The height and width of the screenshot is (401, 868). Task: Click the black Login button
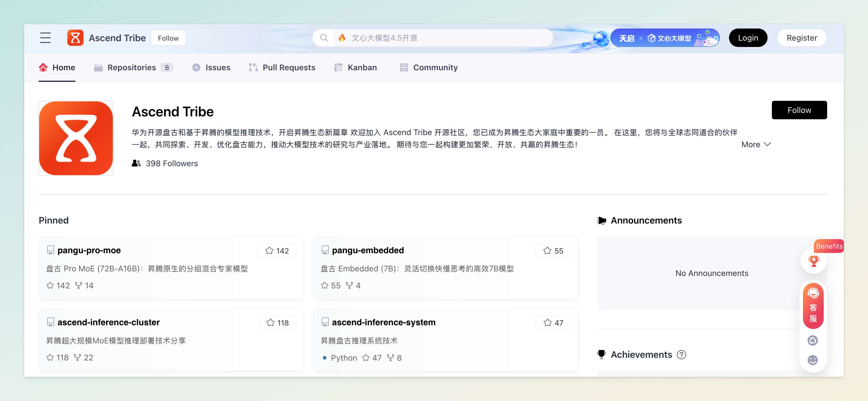click(748, 38)
